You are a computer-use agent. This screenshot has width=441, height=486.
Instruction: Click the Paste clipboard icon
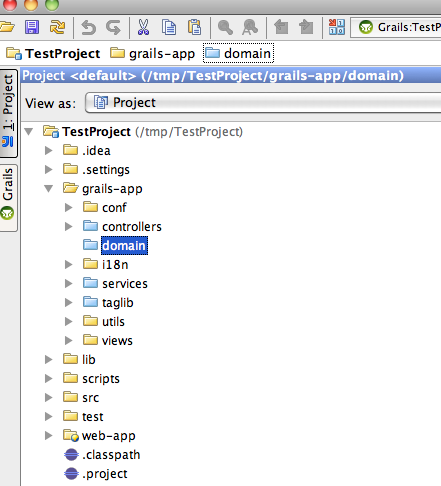tap(195, 27)
